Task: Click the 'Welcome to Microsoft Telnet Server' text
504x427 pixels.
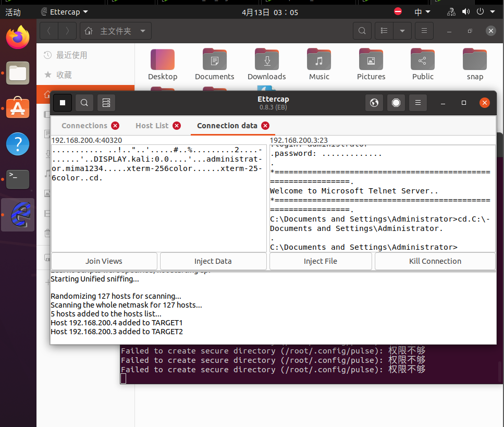Action: coord(353,191)
